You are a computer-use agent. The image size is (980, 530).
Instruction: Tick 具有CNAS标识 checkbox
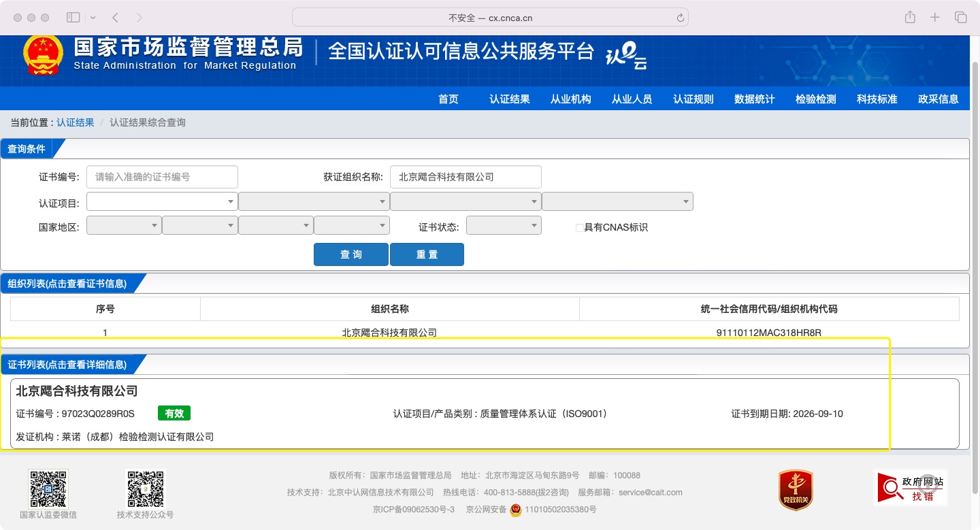(x=580, y=228)
